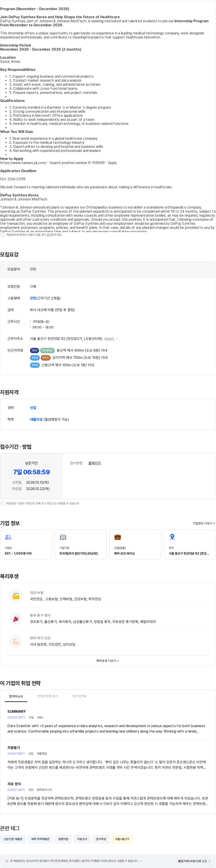Click the 연금·보험 benefits icon
The image size is (216, 868).
[16, 596]
